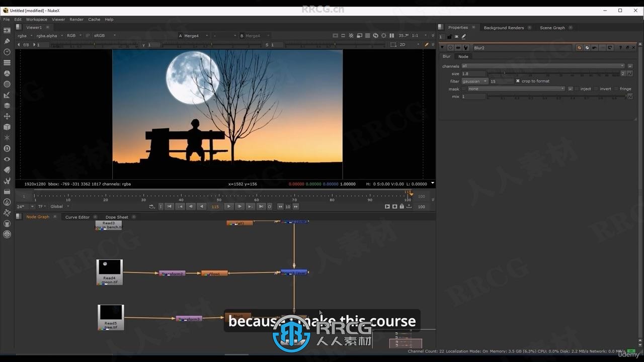The image size is (644, 362).
Task: Open the RGB display dropdown
Action: tap(74, 36)
